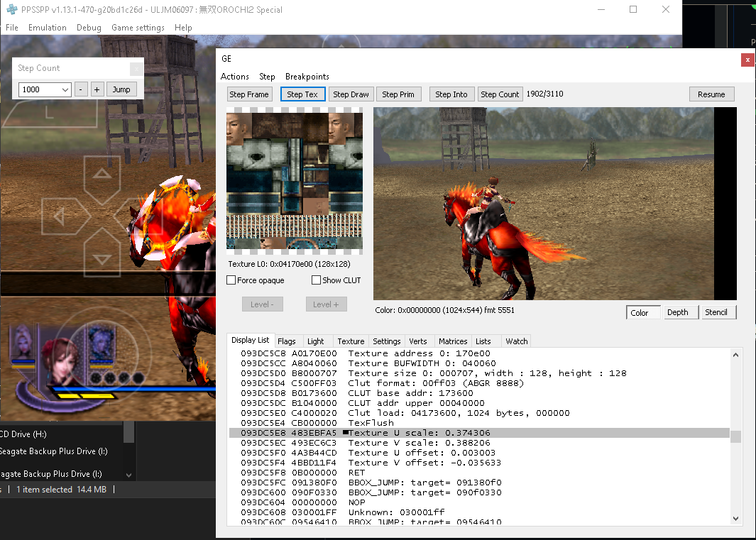Switch framebuffer view to Stencil

point(718,312)
